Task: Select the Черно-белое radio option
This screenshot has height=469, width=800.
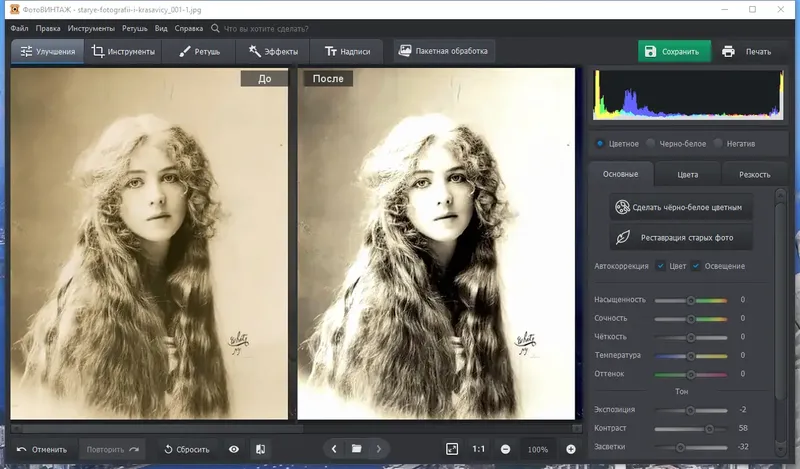Action: (x=650, y=143)
